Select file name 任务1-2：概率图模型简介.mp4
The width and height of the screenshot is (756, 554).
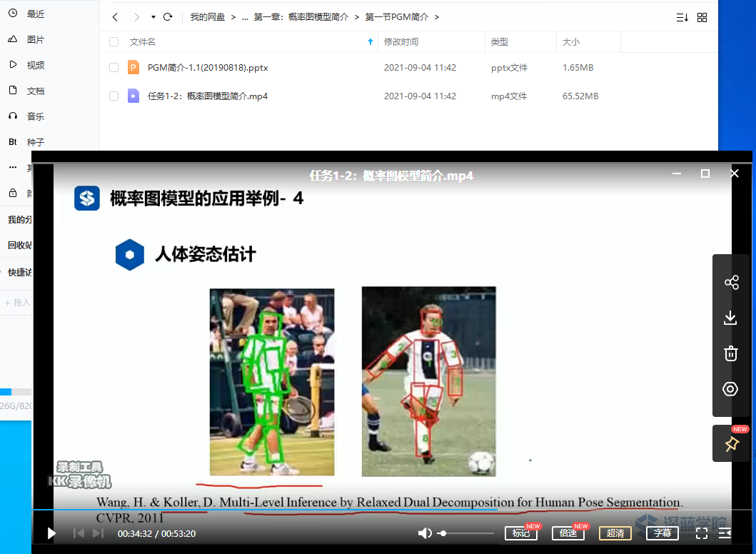pos(208,96)
